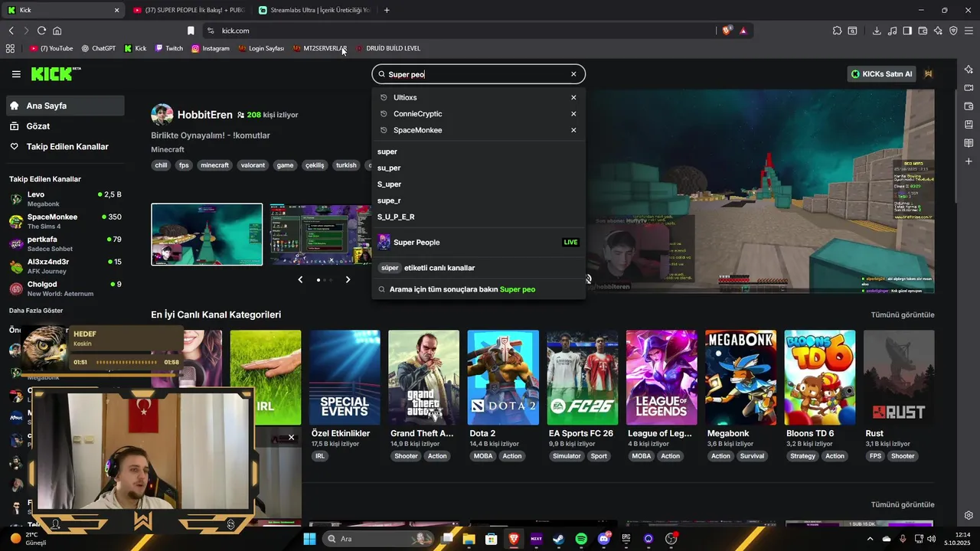Click the valorant tag
This screenshot has width=980, height=551.
click(253, 165)
